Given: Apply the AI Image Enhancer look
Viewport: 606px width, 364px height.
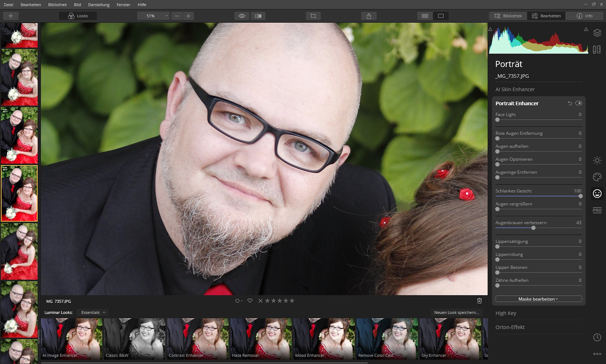Looking at the screenshot, I should point(72,339).
